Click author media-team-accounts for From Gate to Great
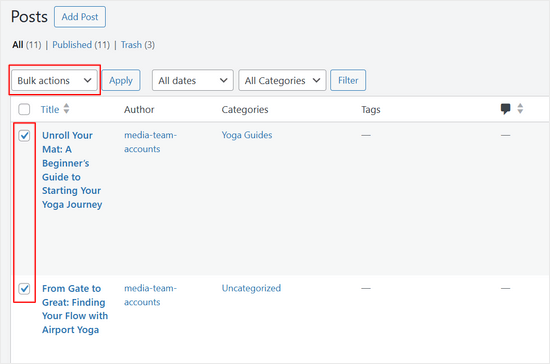 click(x=150, y=295)
